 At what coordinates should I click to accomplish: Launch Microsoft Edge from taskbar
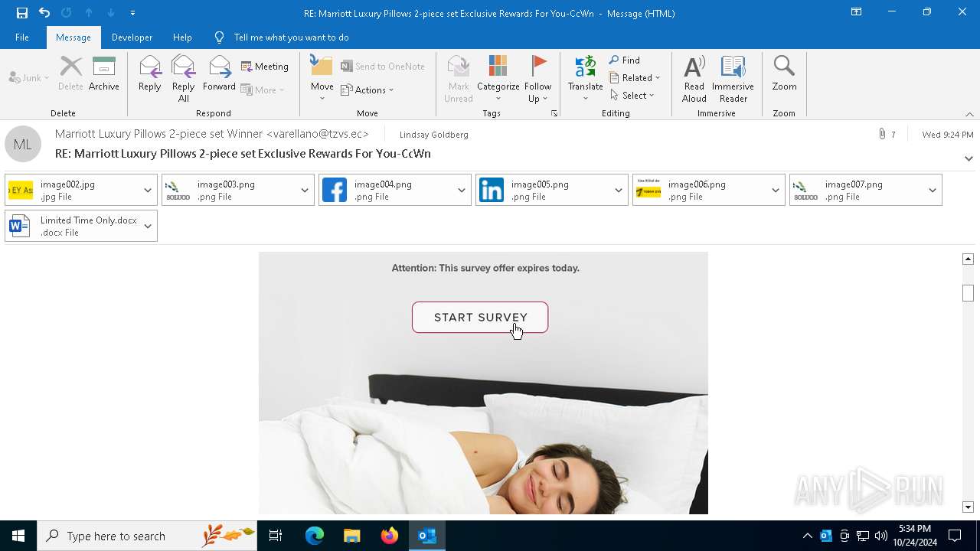pos(315,536)
